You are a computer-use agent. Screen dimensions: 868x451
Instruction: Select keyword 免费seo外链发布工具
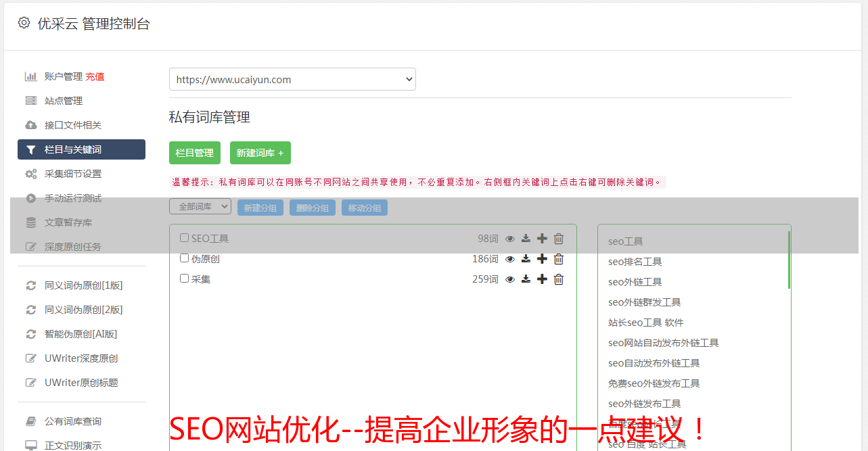pyautogui.click(x=654, y=383)
